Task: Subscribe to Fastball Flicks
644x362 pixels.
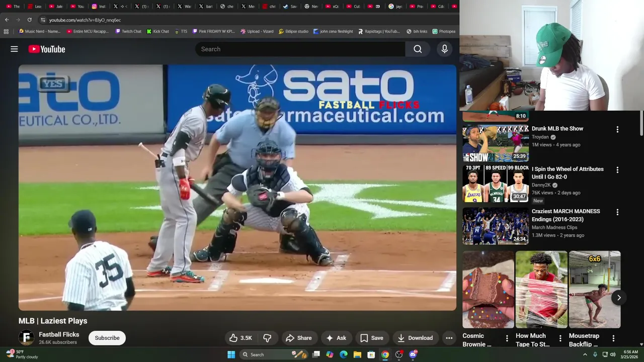Action: coord(107,338)
